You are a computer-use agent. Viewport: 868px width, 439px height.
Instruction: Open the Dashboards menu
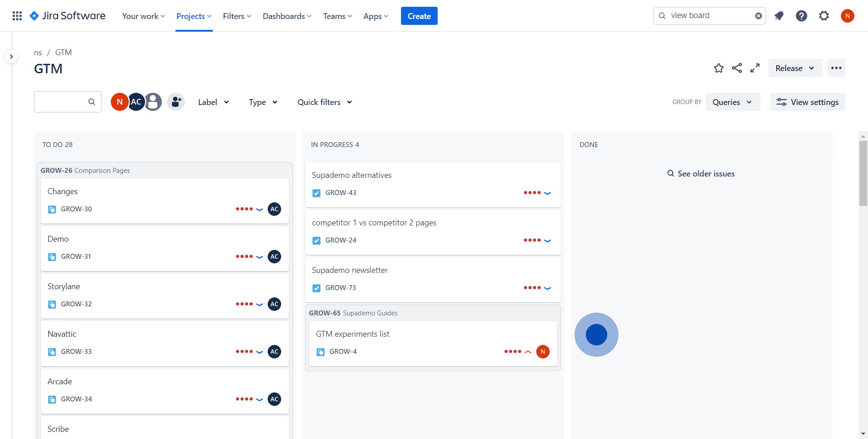tap(287, 16)
